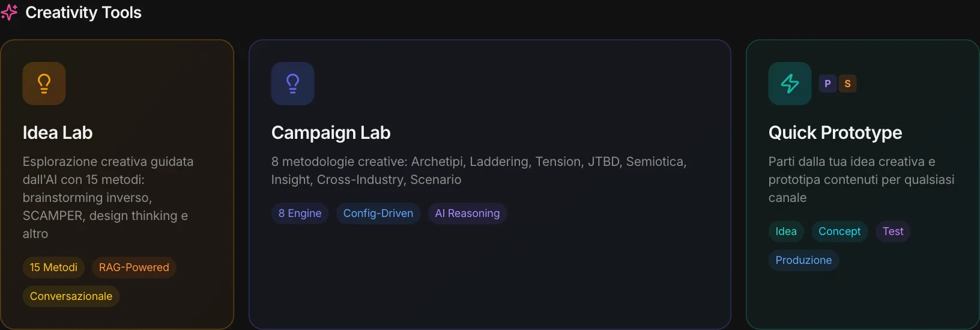980x330 pixels.
Task: Click the Concept tag
Action: click(x=839, y=231)
